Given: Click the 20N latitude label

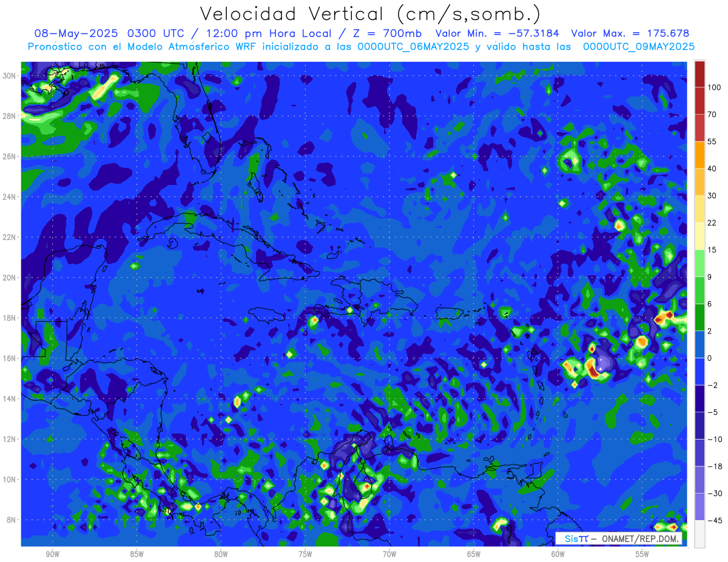Looking at the screenshot, I should pyautogui.click(x=9, y=278).
